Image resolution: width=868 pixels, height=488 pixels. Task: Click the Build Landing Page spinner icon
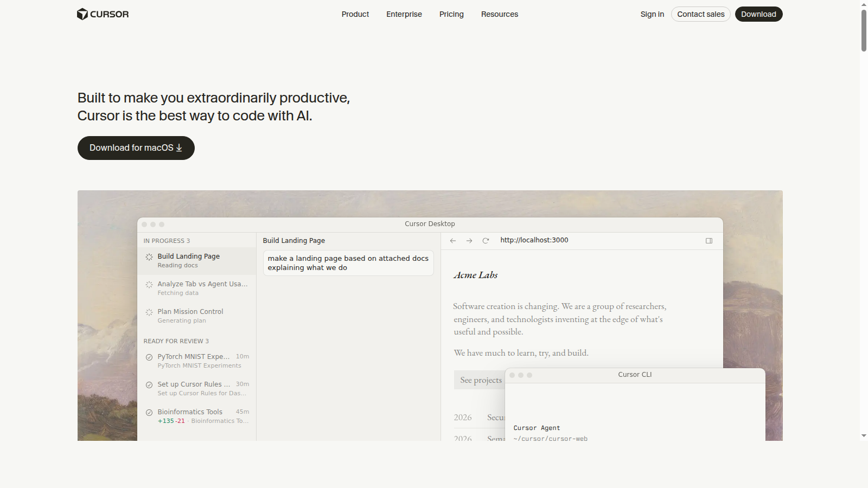coord(149,257)
